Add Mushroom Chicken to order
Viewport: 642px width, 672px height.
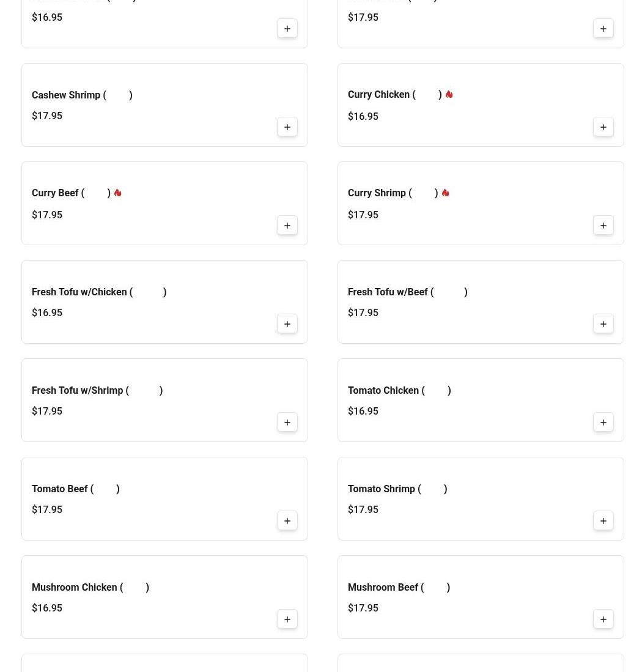click(x=287, y=619)
